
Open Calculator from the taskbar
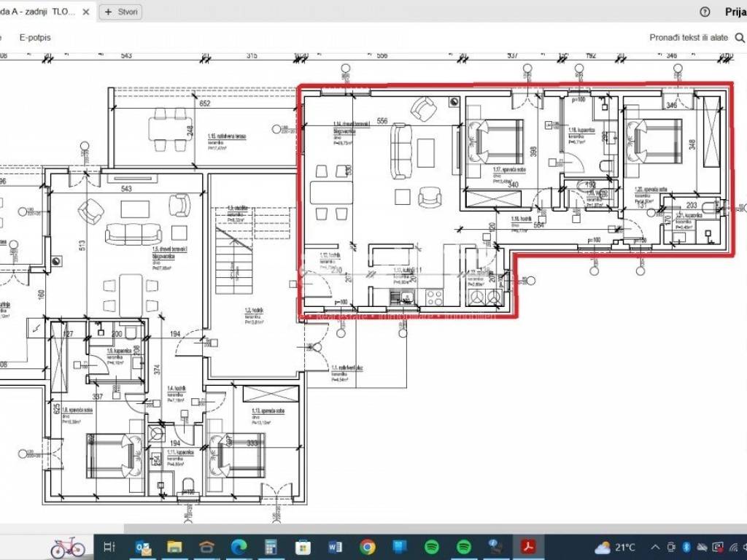tap(271, 547)
